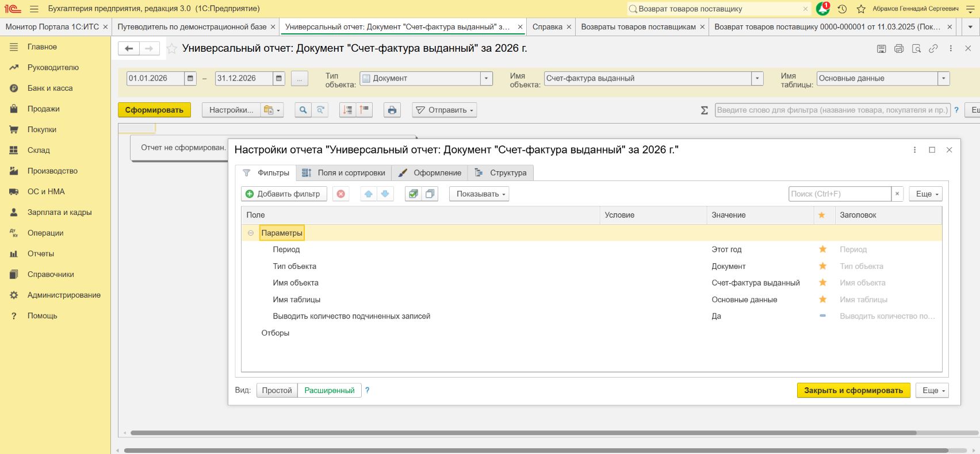Open Тип объекта dropdown arrow
980x454 pixels.
pyautogui.click(x=487, y=78)
